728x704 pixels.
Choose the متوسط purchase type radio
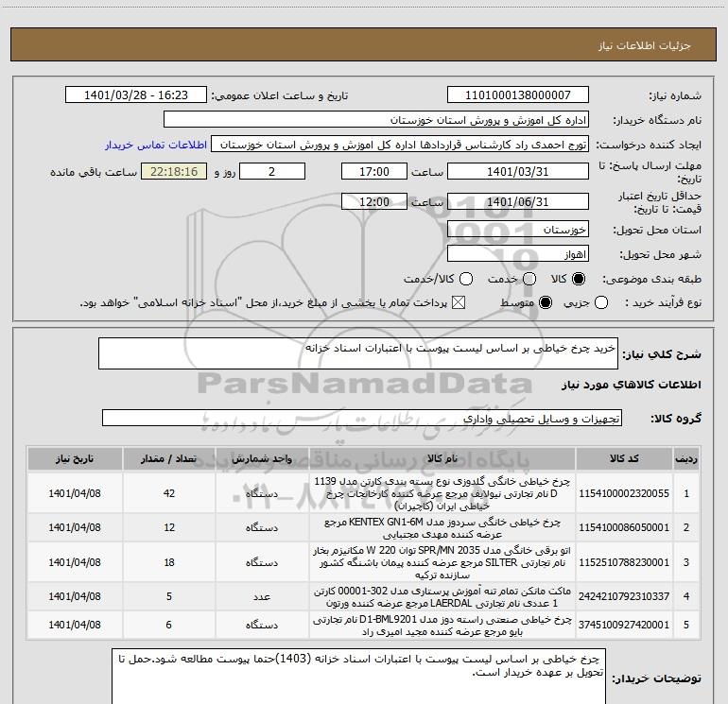[546, 302]
